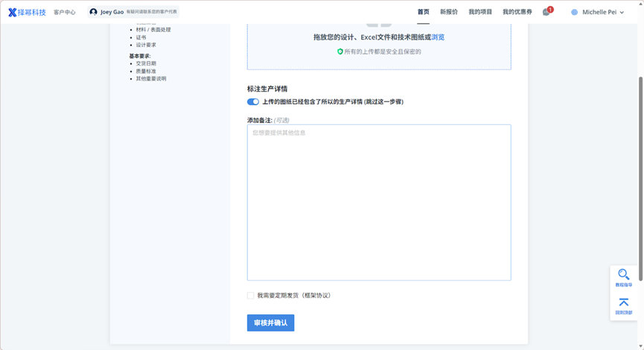Screen dimensions: 644x350
Task: Open the 新报价 menu item
Action: click(x=448, y=12)
